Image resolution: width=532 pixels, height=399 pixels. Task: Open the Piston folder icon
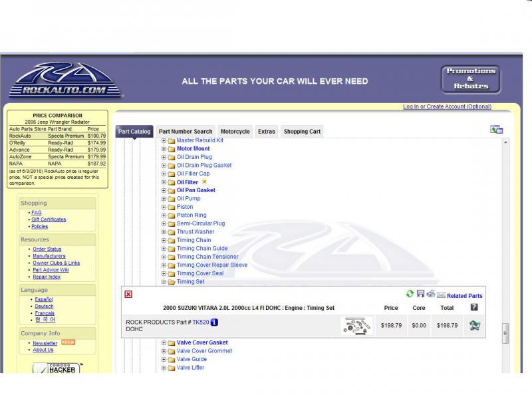tap(172, 207)
